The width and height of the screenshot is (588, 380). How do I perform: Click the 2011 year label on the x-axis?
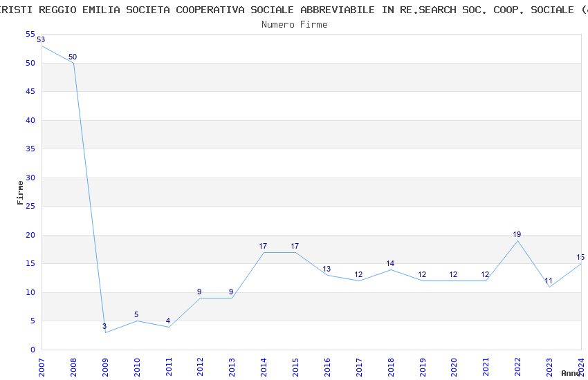(169, 368)
